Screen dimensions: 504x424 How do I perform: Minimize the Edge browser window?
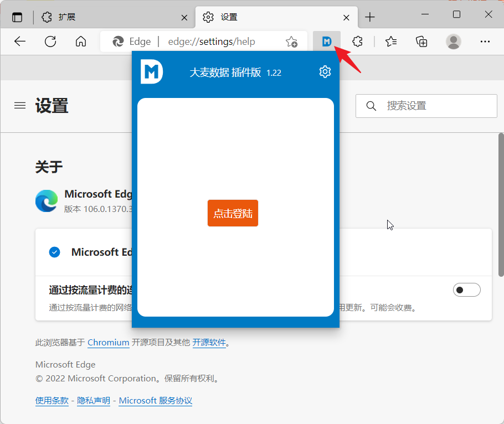point(425,14)
